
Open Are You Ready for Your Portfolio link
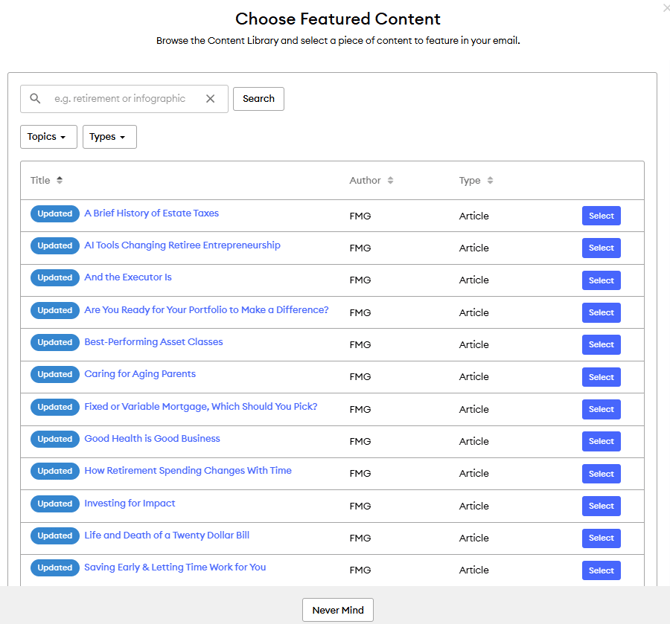206,310
